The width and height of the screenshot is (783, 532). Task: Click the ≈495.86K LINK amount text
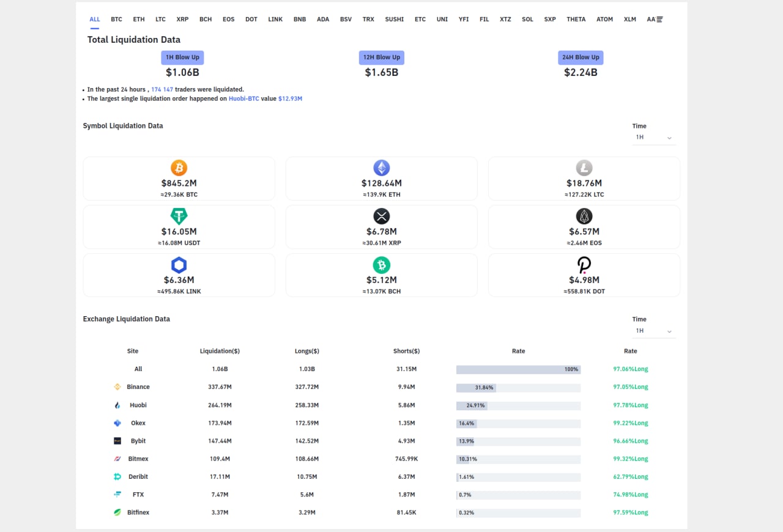[x=179, y=292]
